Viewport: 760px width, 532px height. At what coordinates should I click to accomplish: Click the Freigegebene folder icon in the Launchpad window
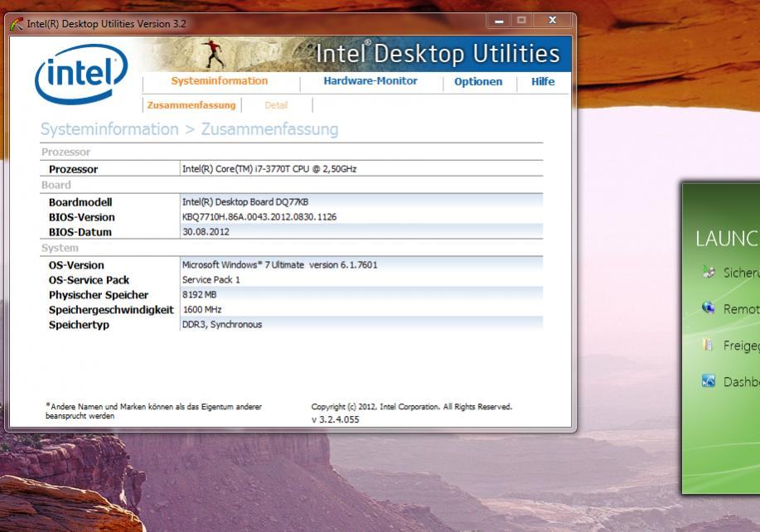click(x=708, y=345)
